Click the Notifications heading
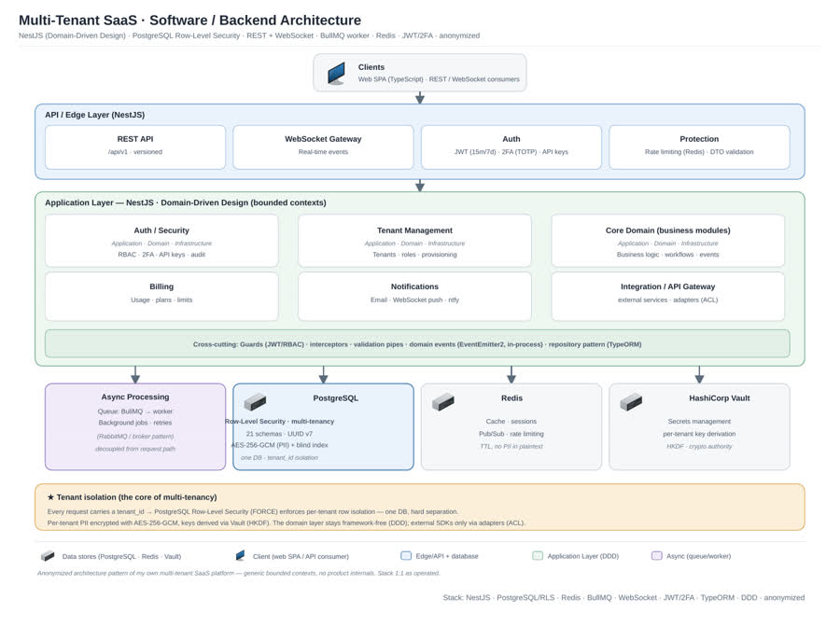The image size is (840, 627). (x=414, y=286)
